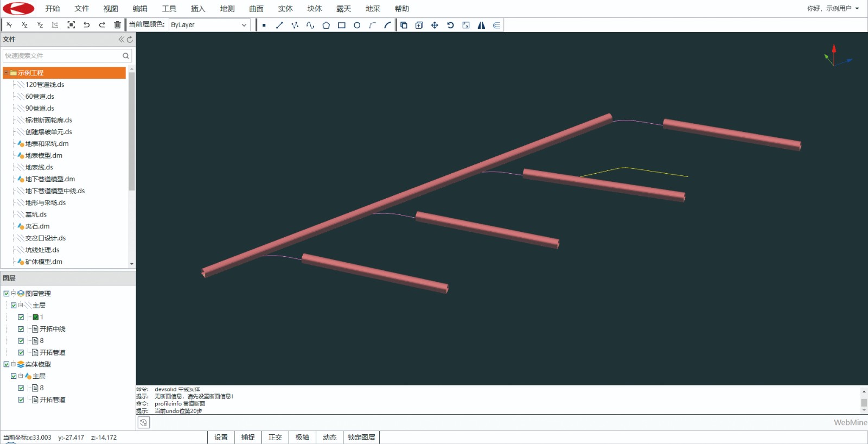Toggle the 捕捉 snap button
This screenshot has height=444, width=868.
[248, 437]
